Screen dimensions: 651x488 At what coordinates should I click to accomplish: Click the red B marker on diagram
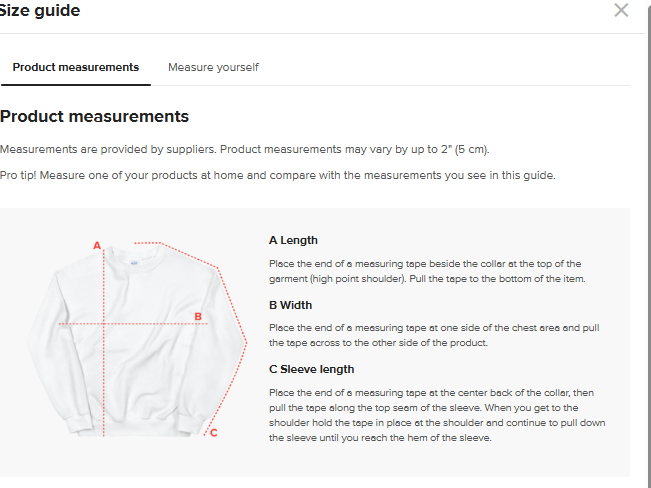tap(198, 317)
